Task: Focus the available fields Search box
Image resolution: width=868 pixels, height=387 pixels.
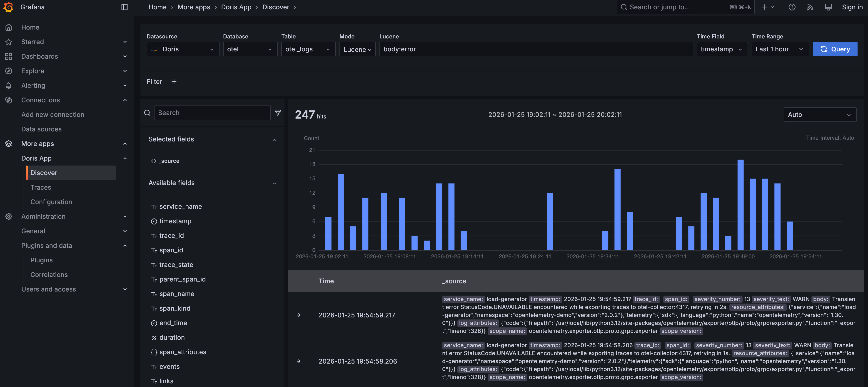Action: click(212, 113)
